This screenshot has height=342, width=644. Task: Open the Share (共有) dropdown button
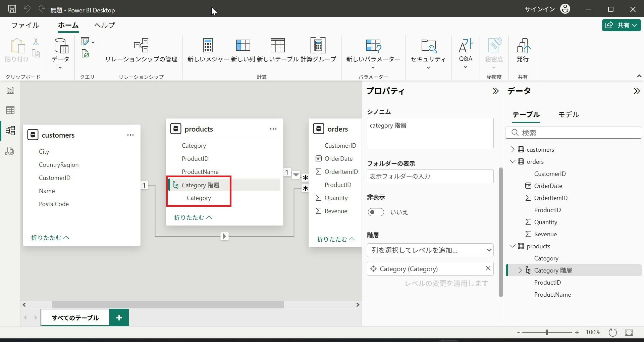click(x=622, y=25)
